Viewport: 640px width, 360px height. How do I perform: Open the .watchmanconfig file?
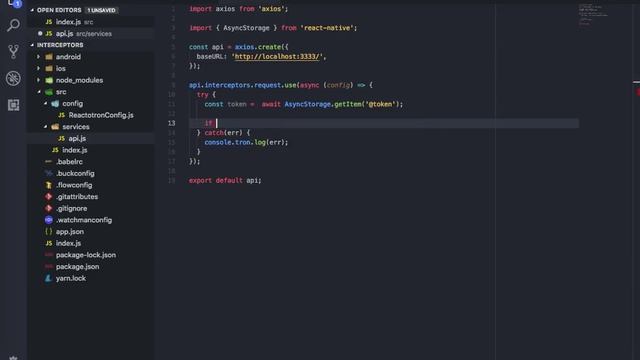[84, 220]
